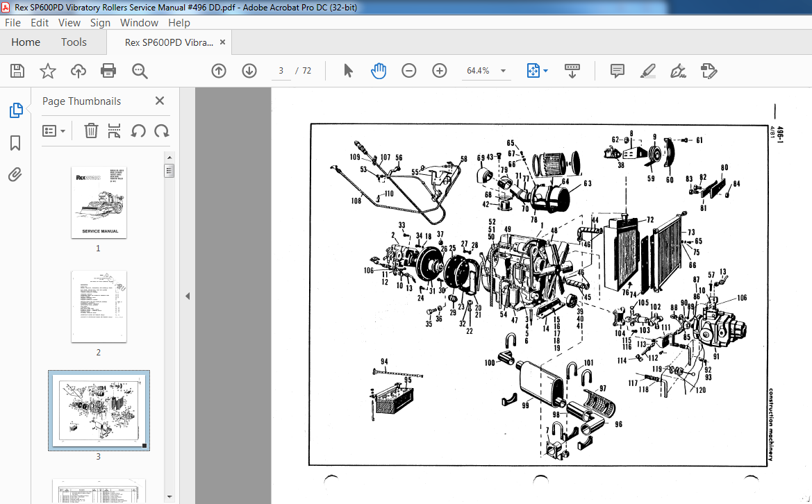Open the Help menu
Viewport: 812px width, 504px height.
coord(179,23)
